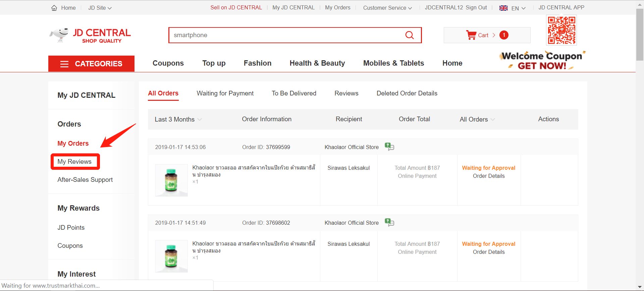The width and height of the screenshot is (644, 291).
Task: Open Coupons in the sidebar under My Rewards
Action: pos(70,246)
